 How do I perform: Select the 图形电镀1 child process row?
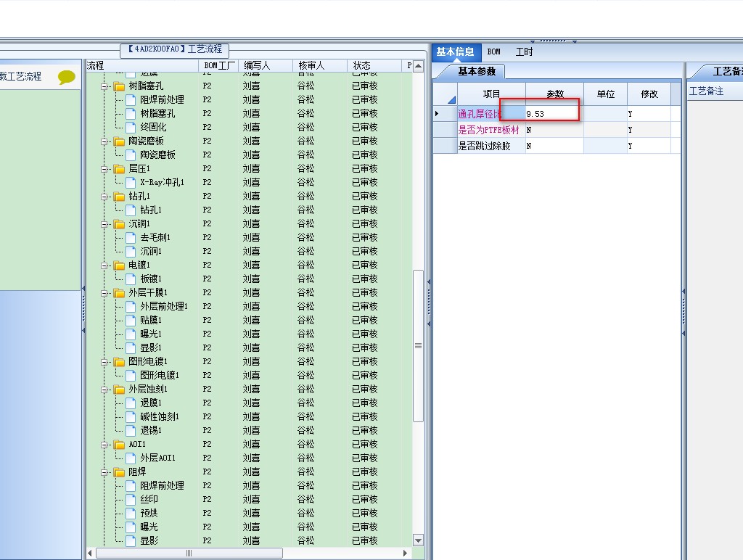coord(159,375)
